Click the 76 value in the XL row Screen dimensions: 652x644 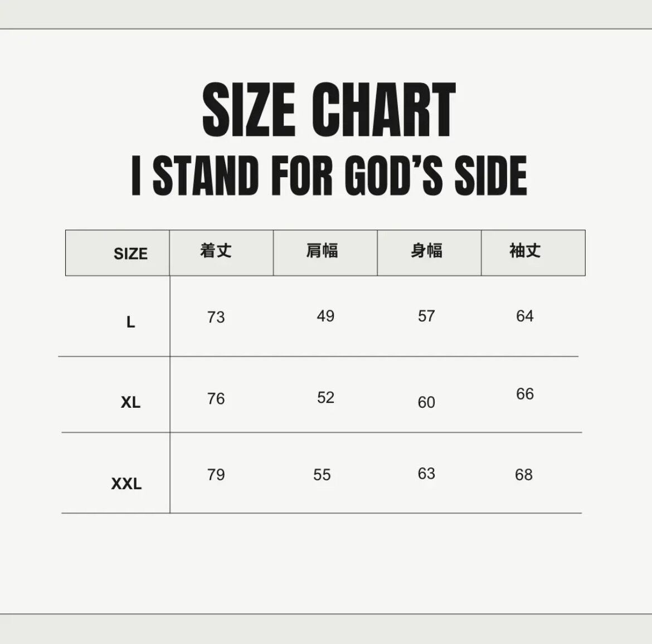click(x=216, y=398)
